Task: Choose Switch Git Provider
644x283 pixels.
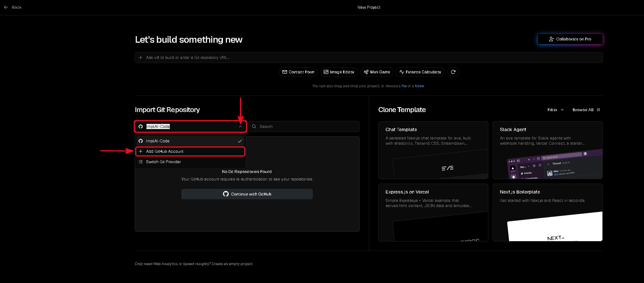Action: tap(191, 162)
